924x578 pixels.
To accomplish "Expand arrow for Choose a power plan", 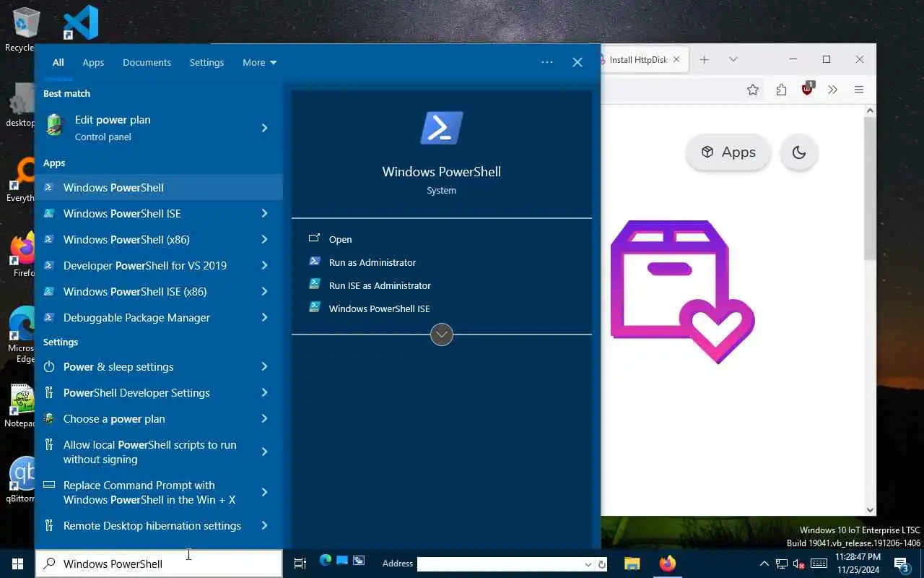I will [x=264, y=418].
